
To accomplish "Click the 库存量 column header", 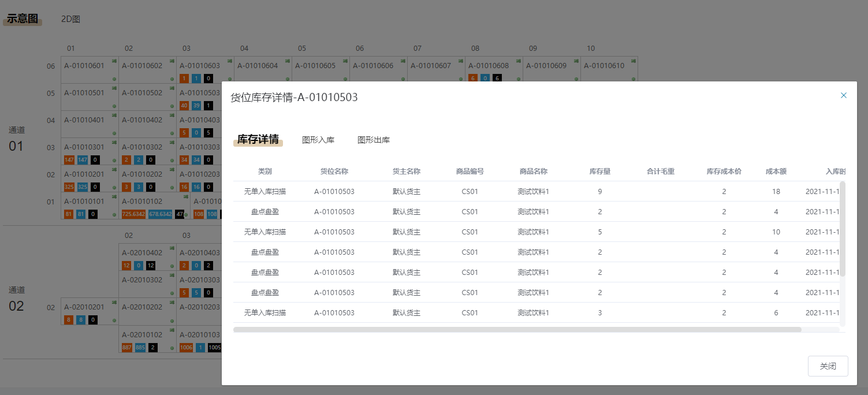I will pyautogui.click(x=599, y=172).
